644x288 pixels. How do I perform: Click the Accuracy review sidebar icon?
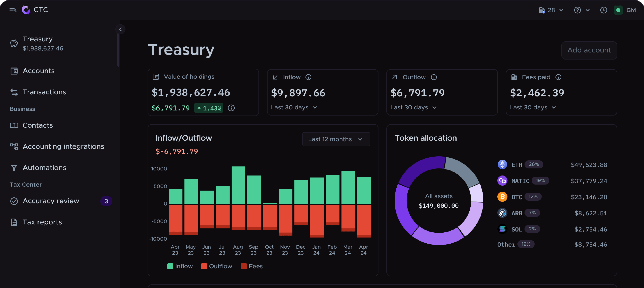point(14,201)
